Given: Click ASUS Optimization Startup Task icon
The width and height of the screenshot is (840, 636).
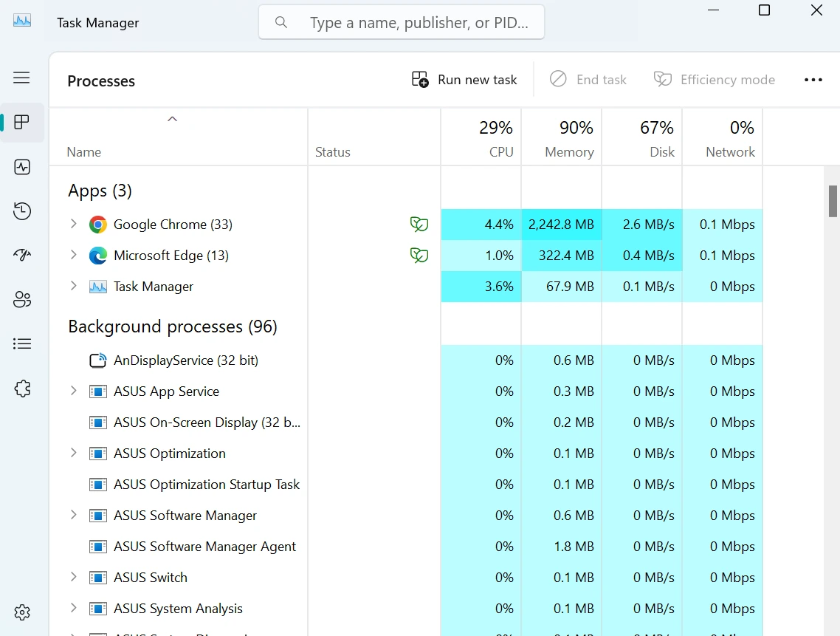Looking at the screenshot, I should tap(97, 485).
